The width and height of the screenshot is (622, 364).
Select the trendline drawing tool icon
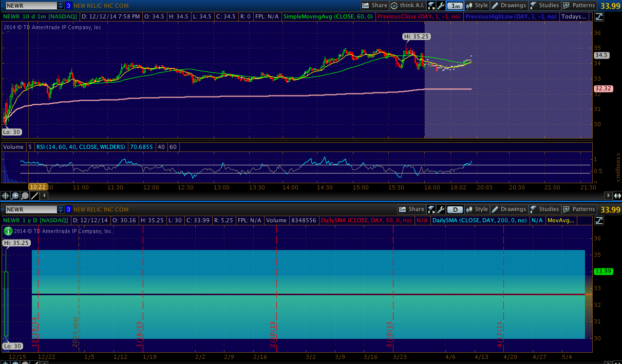[34, 196]
